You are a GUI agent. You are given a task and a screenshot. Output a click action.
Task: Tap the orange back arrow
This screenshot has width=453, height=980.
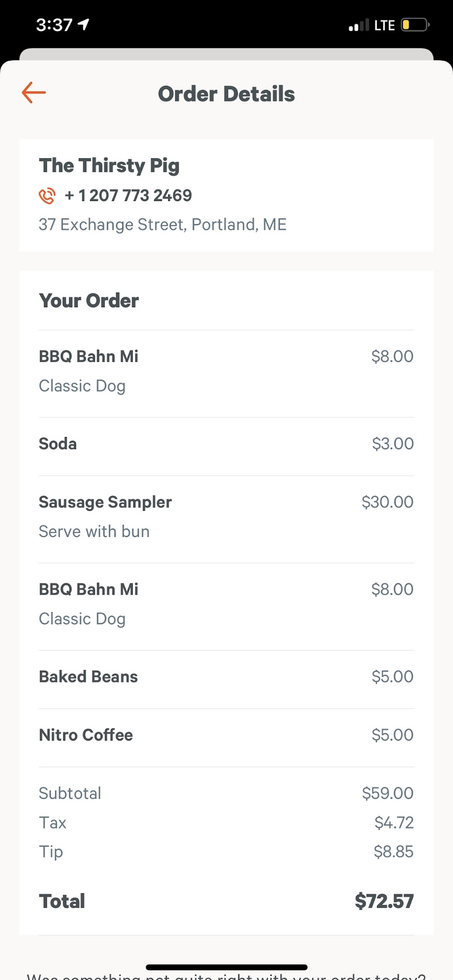point(34,93)
